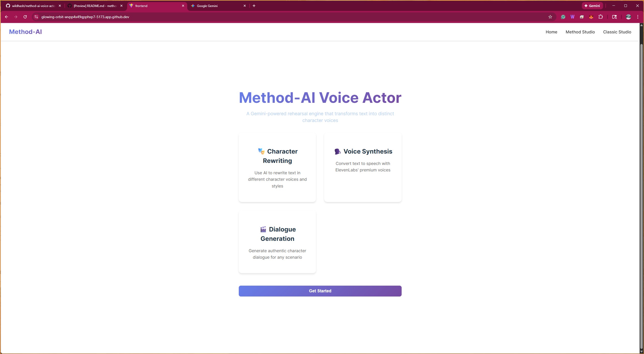Open the user profile avatar menu

[628, 17]
